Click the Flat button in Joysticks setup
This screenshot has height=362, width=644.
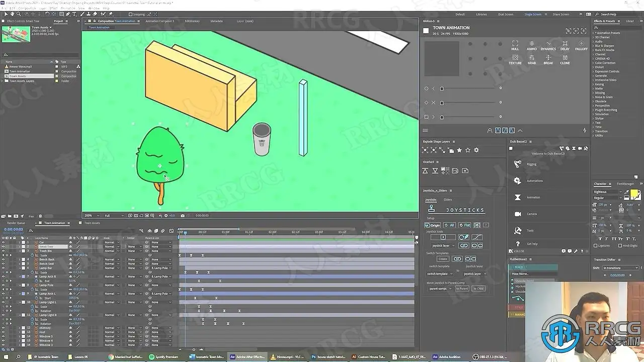(x=464, y=225)
